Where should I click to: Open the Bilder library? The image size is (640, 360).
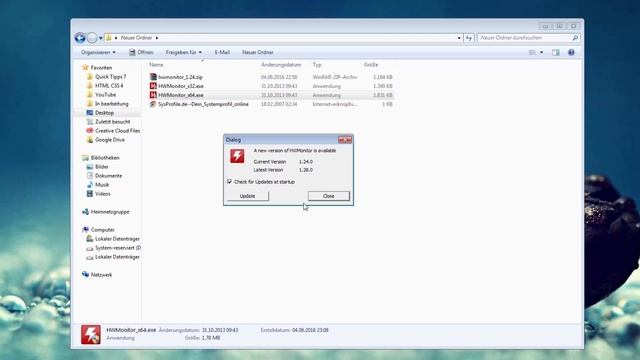pyautogui.click(x=102, y=167)
